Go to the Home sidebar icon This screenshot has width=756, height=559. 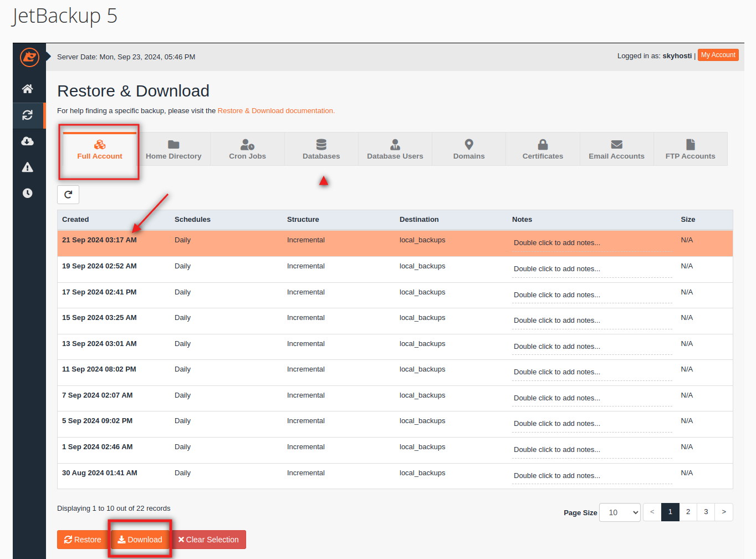click(x=27, y=89)
